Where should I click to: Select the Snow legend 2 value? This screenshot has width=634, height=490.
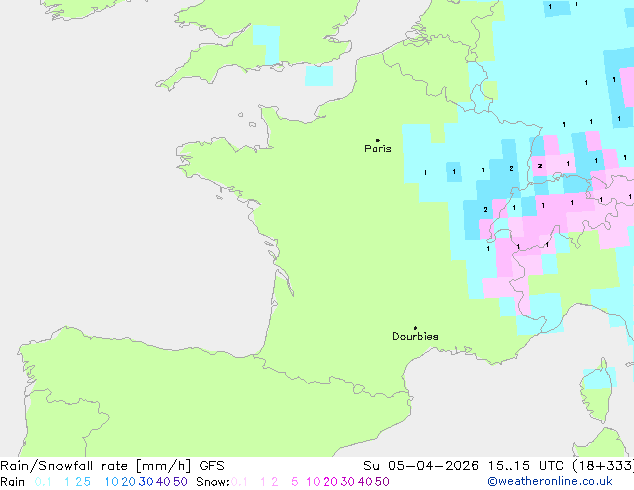click(275, 482)
